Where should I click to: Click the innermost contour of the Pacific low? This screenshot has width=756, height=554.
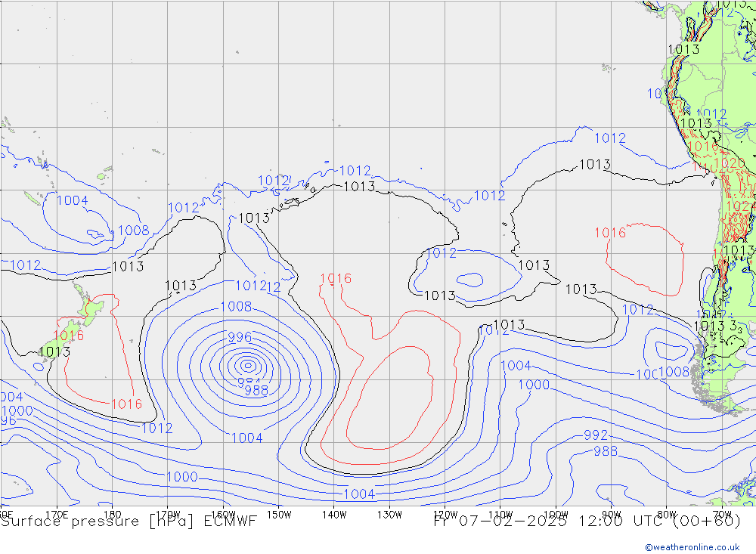click(x=248, y=366)
